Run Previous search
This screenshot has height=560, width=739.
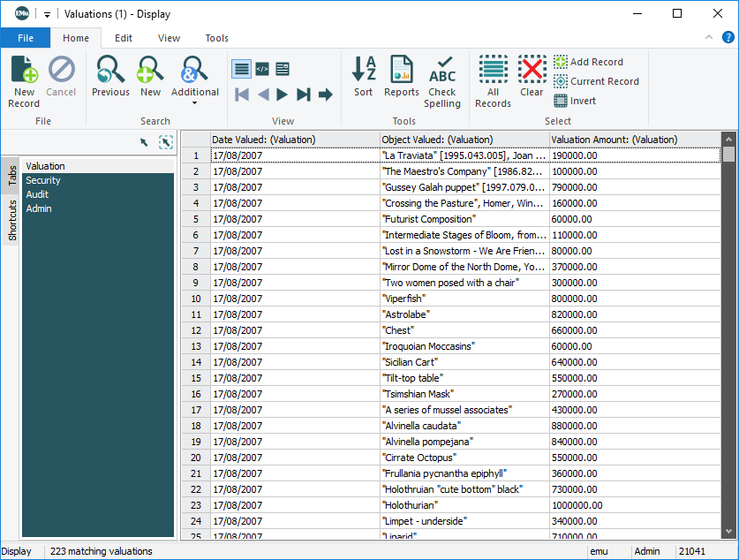pos(110,77)
